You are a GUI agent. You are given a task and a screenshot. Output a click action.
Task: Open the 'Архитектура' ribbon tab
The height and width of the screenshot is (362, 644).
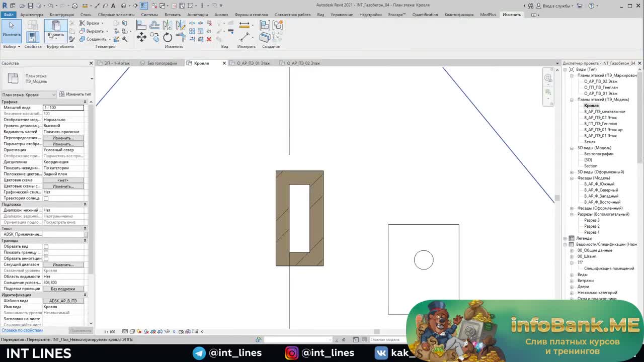coord(32,15)
